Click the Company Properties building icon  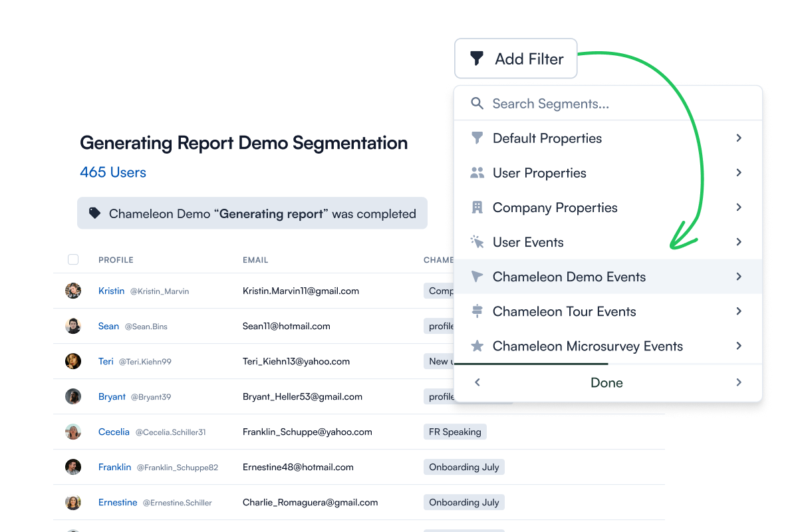(477, 207)
